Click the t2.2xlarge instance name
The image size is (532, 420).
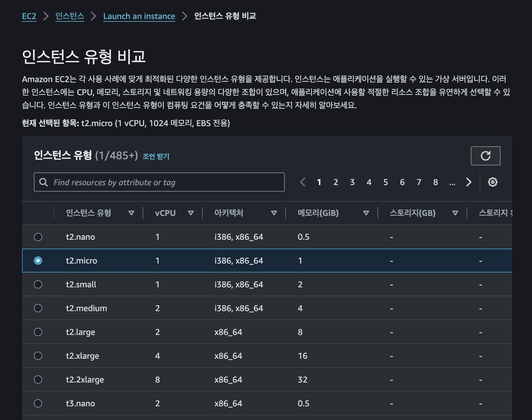click(85, 380)
